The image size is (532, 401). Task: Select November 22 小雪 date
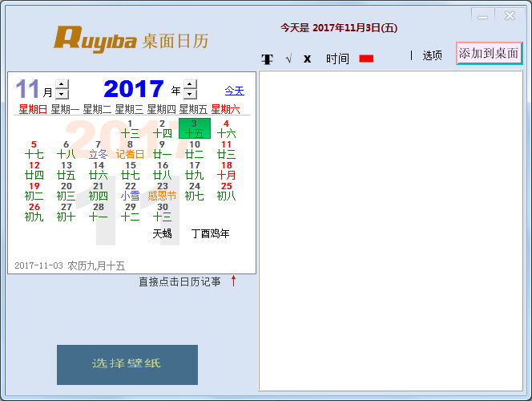(130, 191)
